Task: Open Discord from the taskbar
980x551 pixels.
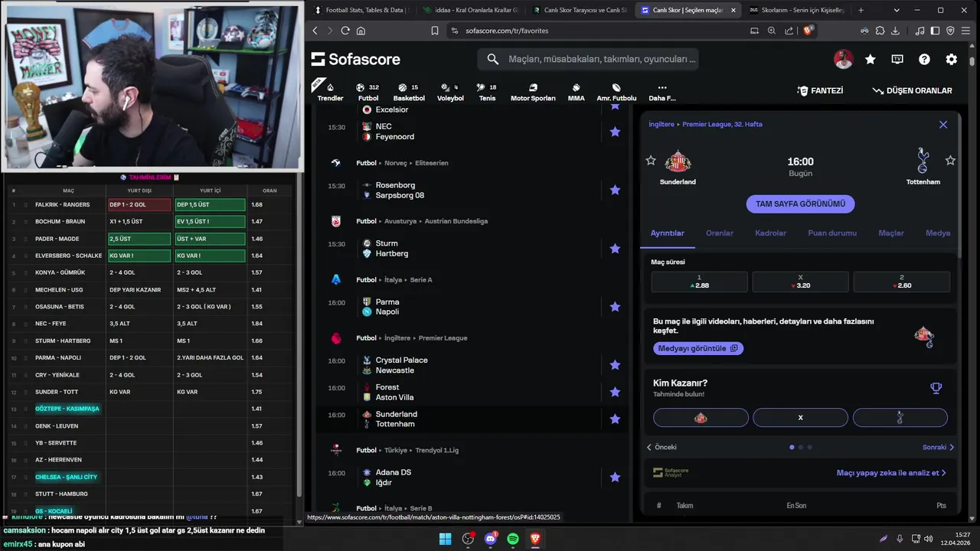Action: click(491, 539)
